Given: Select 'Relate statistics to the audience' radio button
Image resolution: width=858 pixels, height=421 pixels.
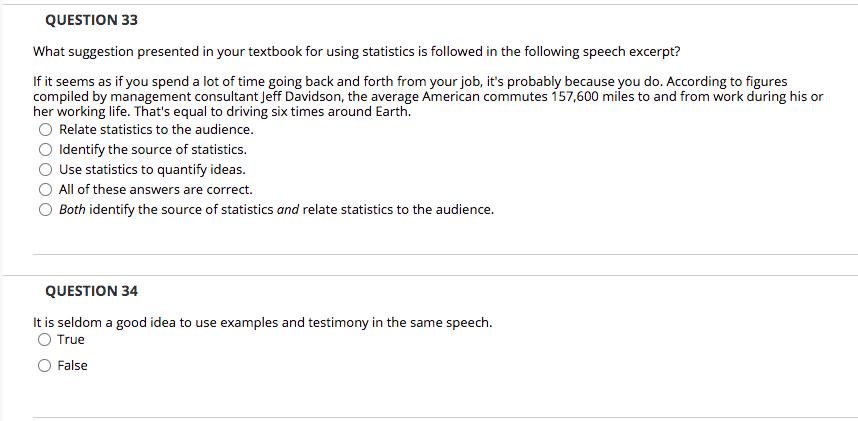Looking at the screenshot, I should pyautogui.click(x=46, y=130).
